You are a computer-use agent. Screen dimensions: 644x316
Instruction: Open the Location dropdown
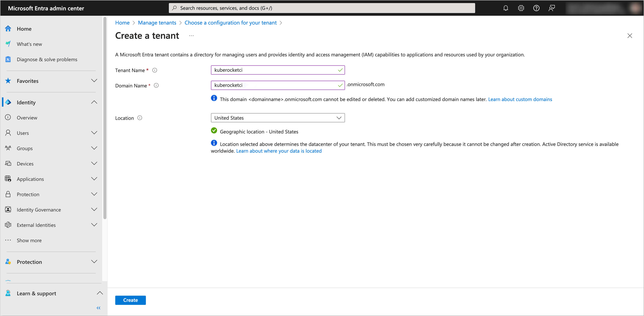tap(278, 118)
